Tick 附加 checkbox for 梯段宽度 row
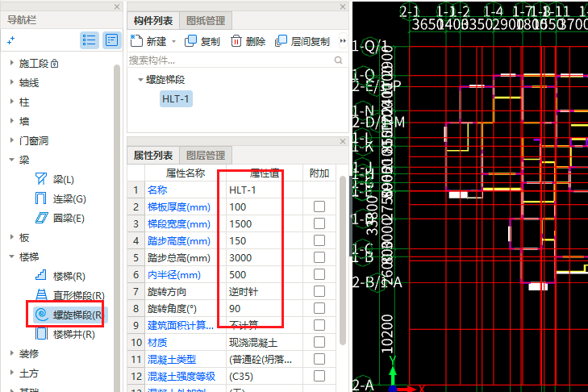This screenshot has height=392, width=588. tap(319, 223)
